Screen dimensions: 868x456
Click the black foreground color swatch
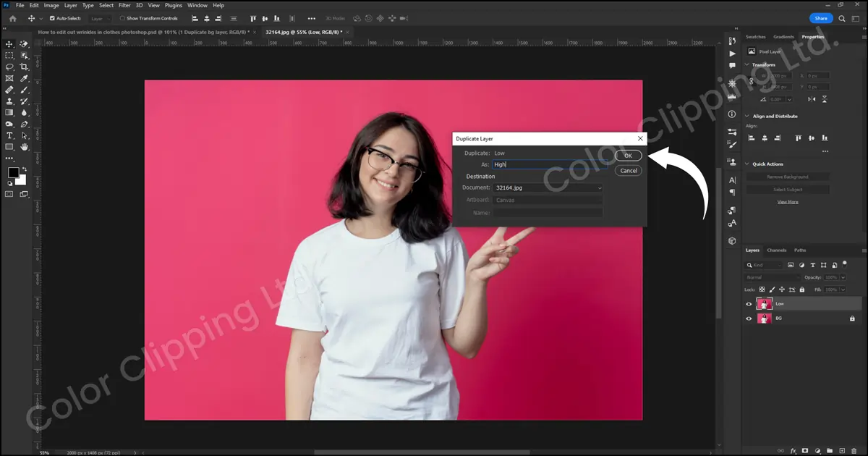(x=13, y=172)
